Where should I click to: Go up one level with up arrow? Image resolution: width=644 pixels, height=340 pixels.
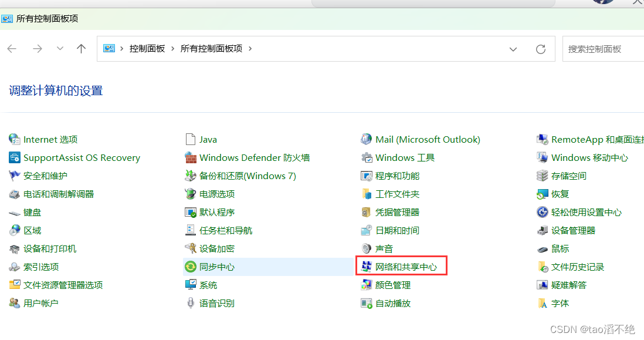coord(82,49)
